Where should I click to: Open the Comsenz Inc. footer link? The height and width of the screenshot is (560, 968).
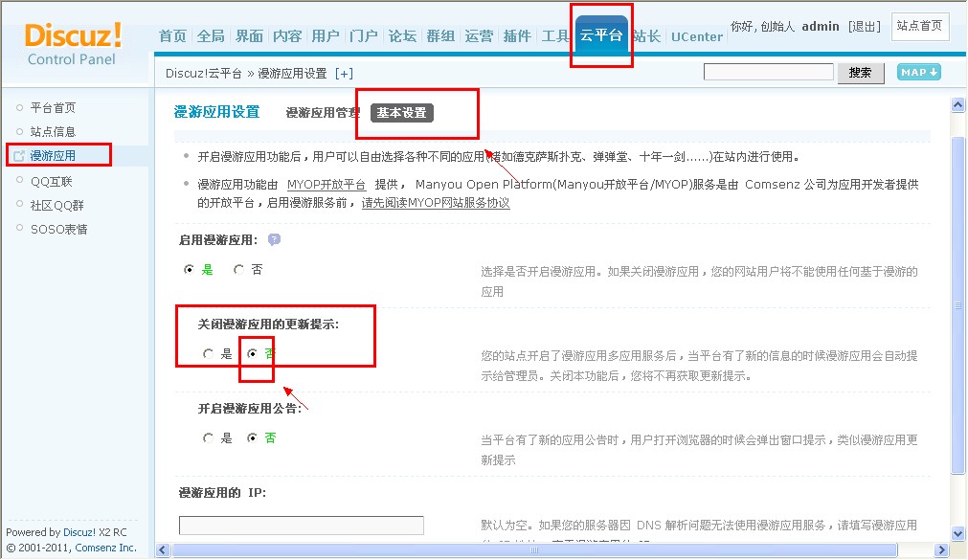coord(105,548)
